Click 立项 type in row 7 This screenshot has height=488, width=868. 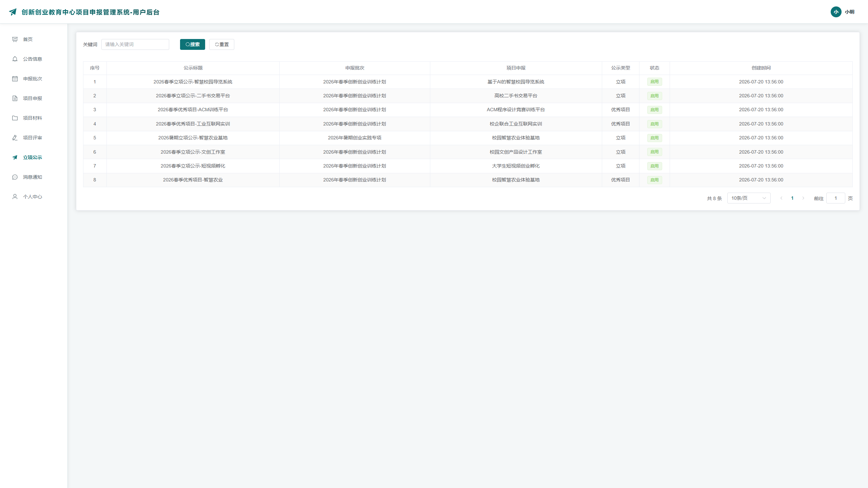pos(620,166)
